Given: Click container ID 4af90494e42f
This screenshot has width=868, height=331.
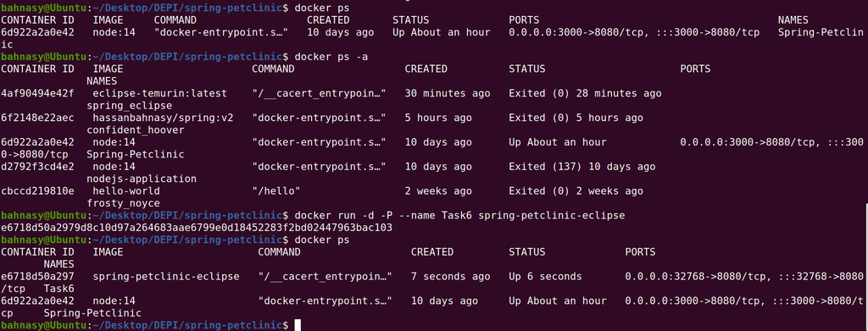Looking at the screenshot, I should [x=37, y=93].
